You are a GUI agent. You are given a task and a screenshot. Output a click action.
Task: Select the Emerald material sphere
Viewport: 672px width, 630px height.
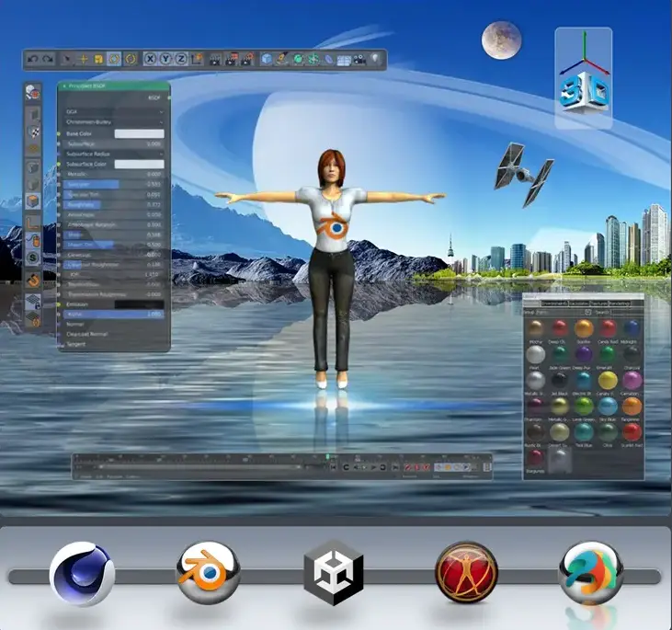pyautogui.click(x=608, y=355)
